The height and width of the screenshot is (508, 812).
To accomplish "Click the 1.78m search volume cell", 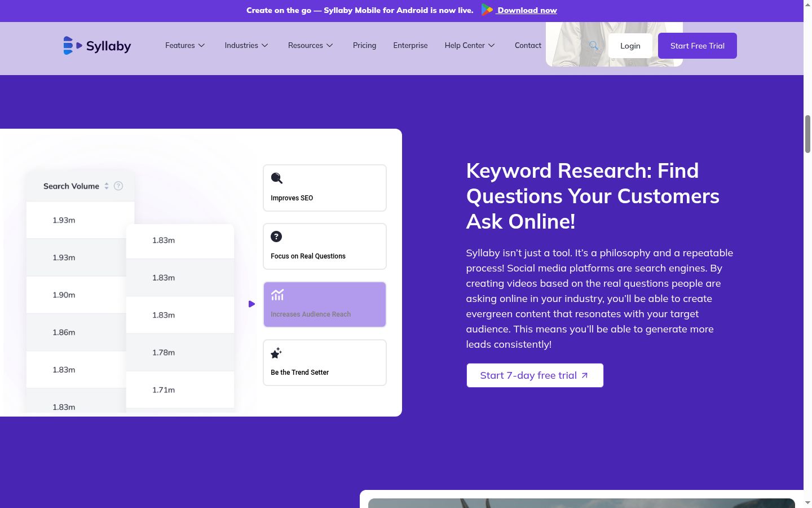I will (x=180, y=352).
